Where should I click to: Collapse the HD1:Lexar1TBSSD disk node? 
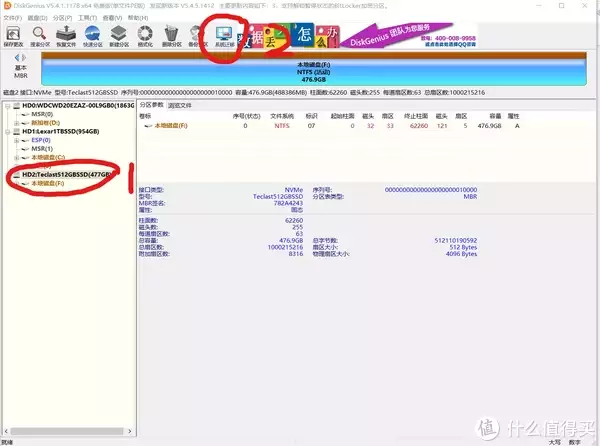click(x=8, y=132)
